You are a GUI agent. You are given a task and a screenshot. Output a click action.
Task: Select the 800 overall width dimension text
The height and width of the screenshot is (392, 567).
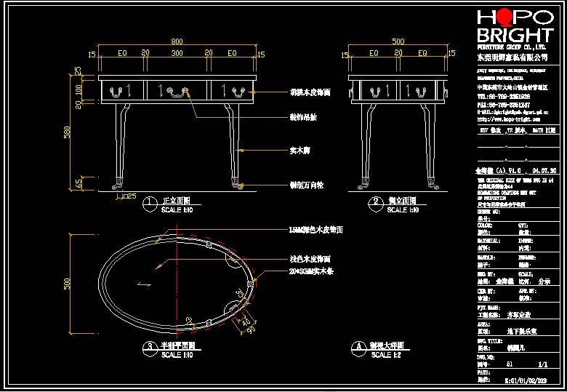(177, 41)
